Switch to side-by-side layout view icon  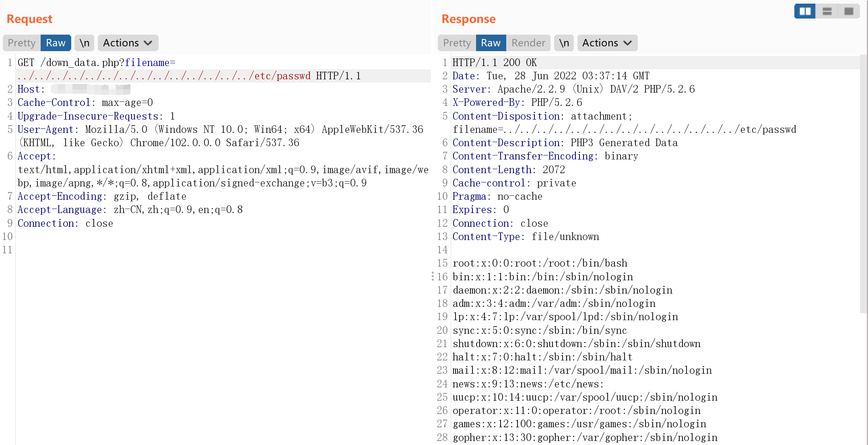tap(805, 11)
